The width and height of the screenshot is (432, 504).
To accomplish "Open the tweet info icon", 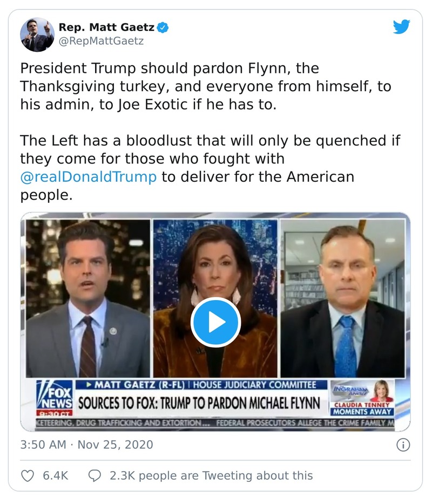I will coord(403,445).
